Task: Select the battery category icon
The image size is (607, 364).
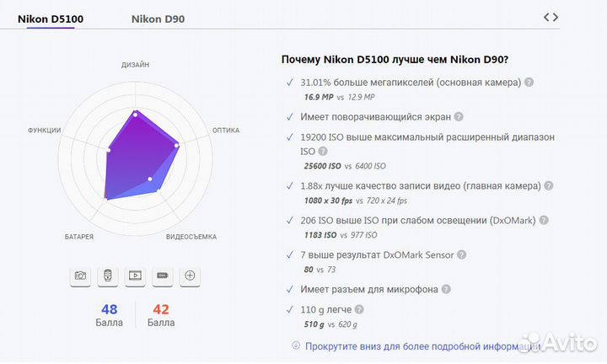Action: pyautogui.click(x=163, y=276)
